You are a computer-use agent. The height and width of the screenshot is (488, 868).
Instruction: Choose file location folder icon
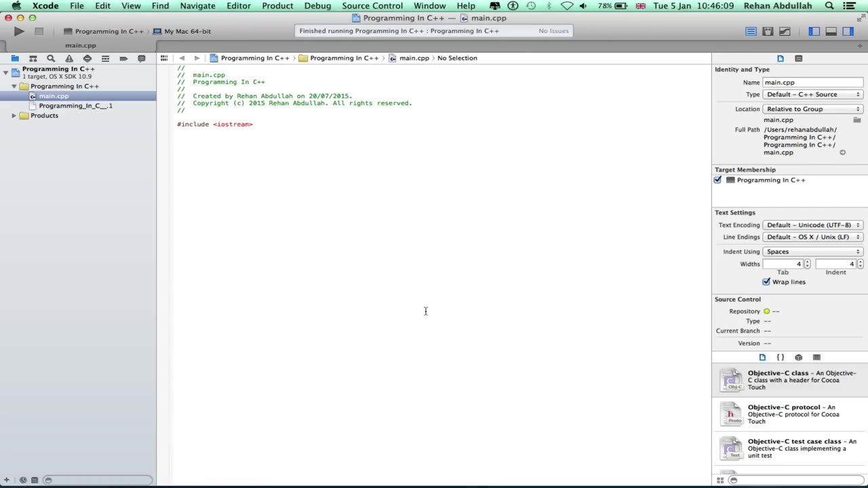point(857,120)
